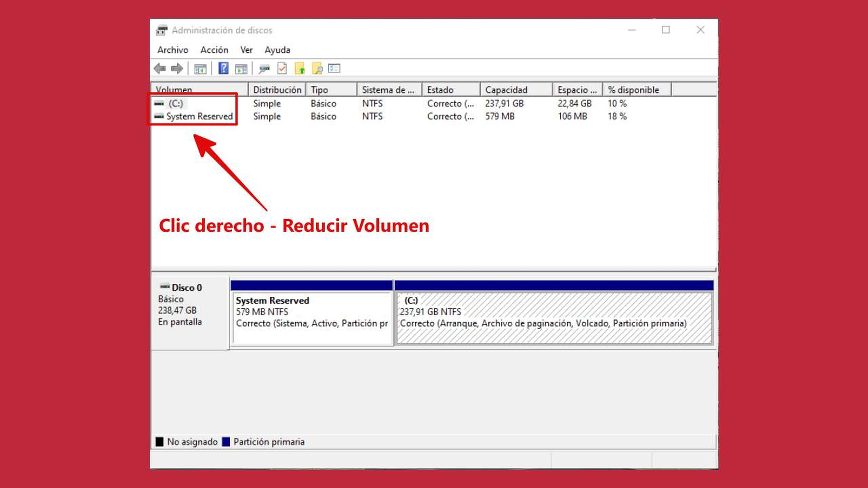Open the Archivo menu
Screen dimensions: 868x488
point(173,50)
